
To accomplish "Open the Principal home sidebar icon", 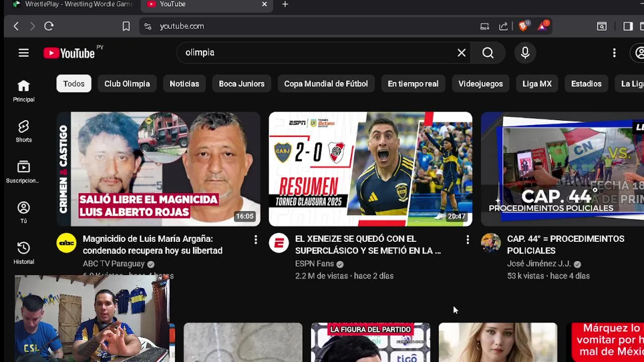I will pyautogui.click(x=24, y=91).
